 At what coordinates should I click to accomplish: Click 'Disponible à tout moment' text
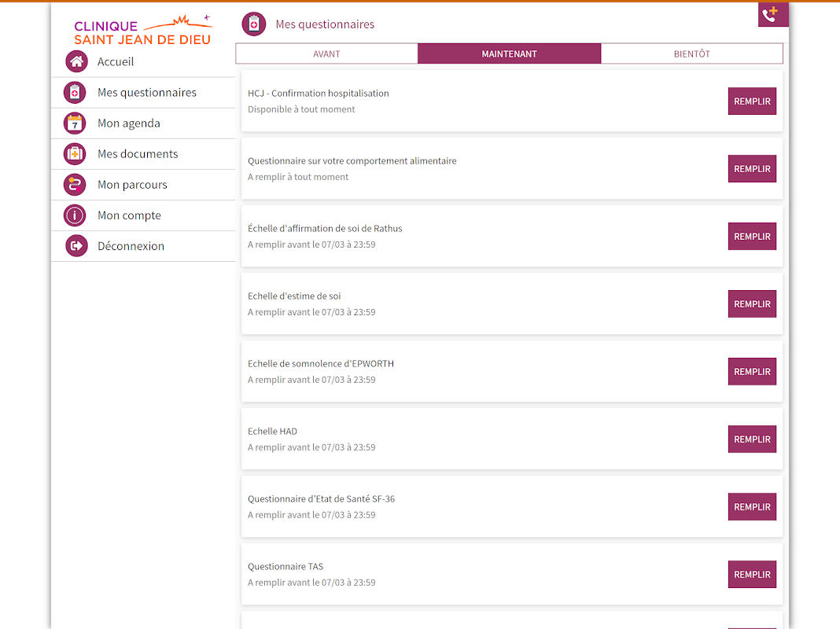(x=301, y=109)
